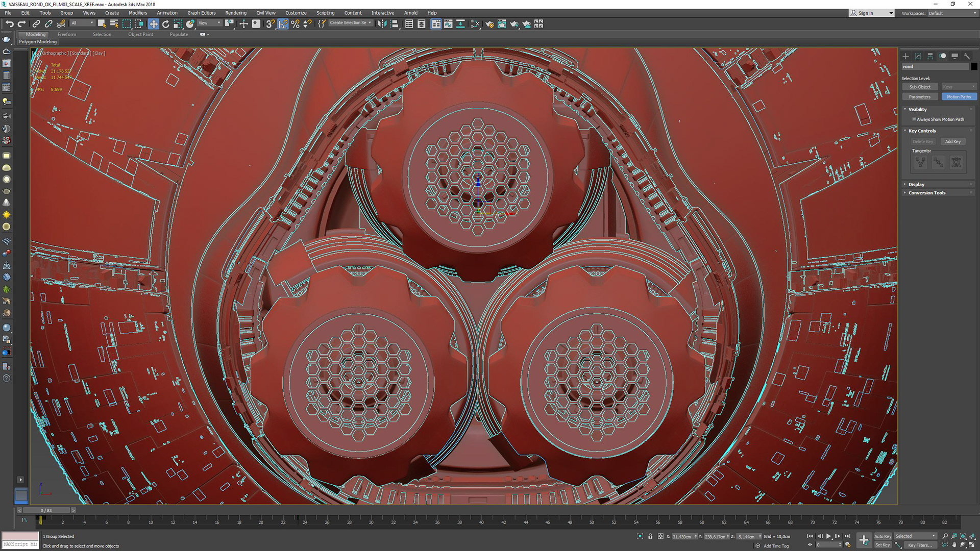The image size is (980, 551).
Task: Open the Mirror tool
Action: pos(382,24)
